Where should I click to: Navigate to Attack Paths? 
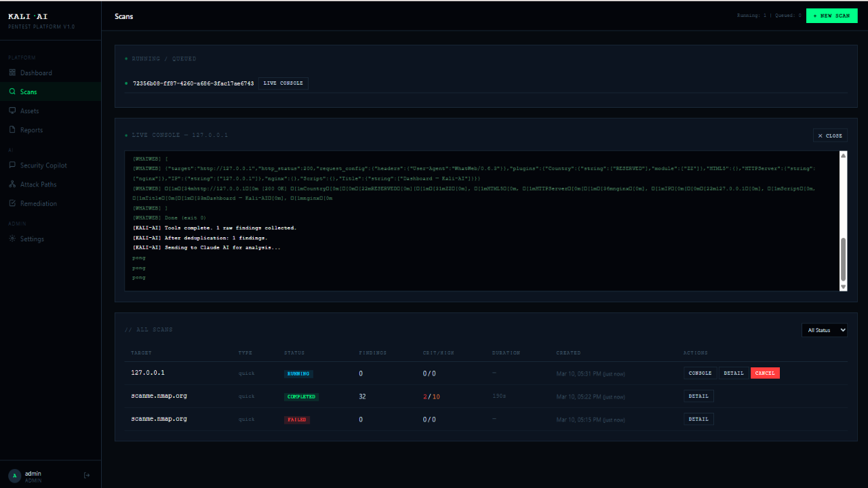click(x=50, y=184)
